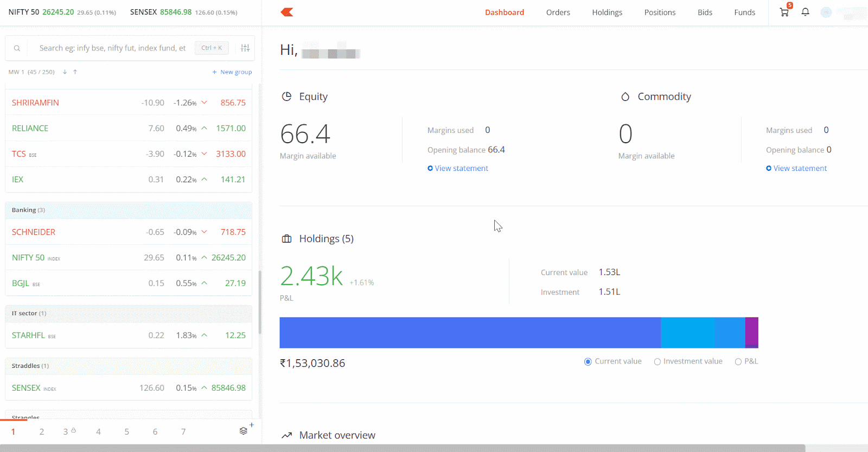The width and height of the screenshot is (868, 452).
Task: Open the notifications bell
Action: (805, 12)
